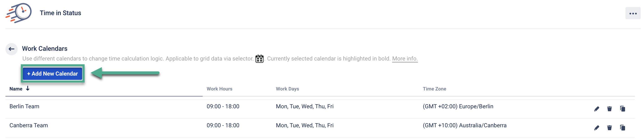Image resolution: width=644 pixels, height=139 pixels.
Task: Toggle the Name sort direction arrow
Action: [x=28, y=88]
